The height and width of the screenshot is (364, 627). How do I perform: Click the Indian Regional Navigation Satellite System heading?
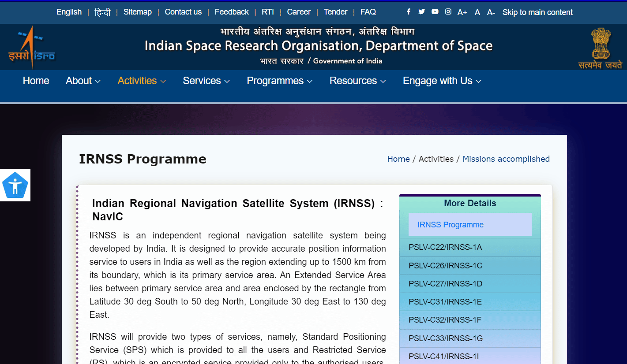pyautogui.click(x=238, y=210)
